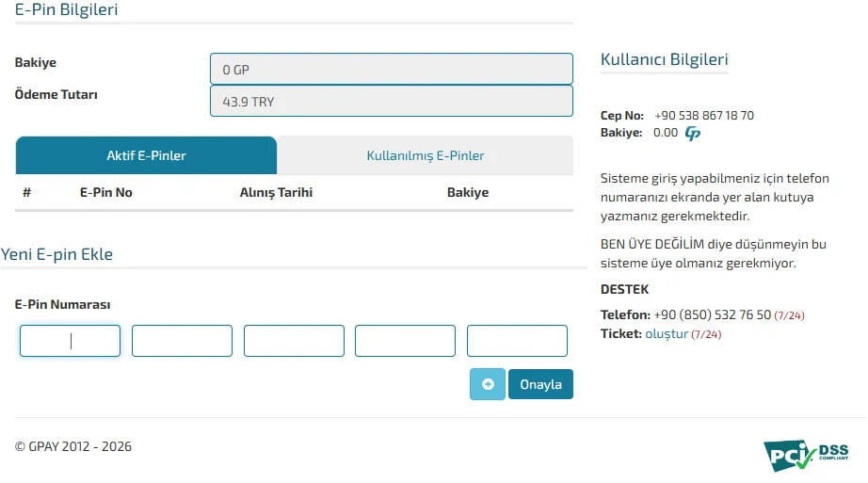Click the Alınış Tarihi column header
The image size is (868, 483).
point(276,192)
